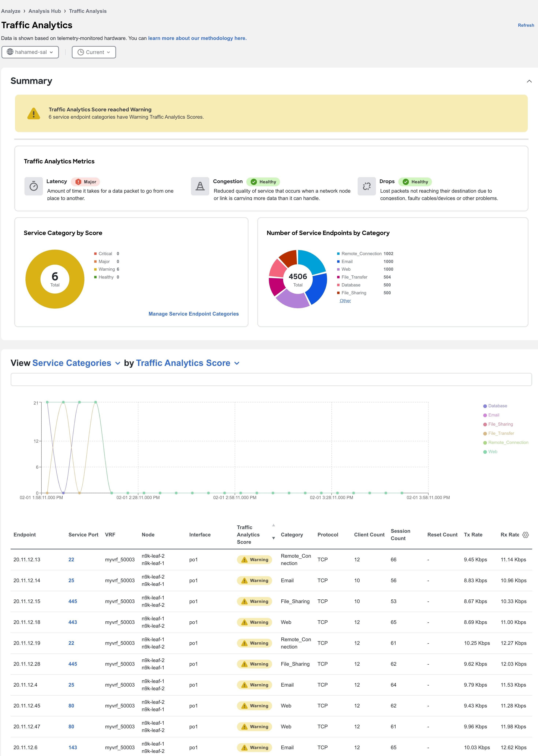
Task: Open the hahamed-sal site dropdown
Action: [x=30, y=52]
